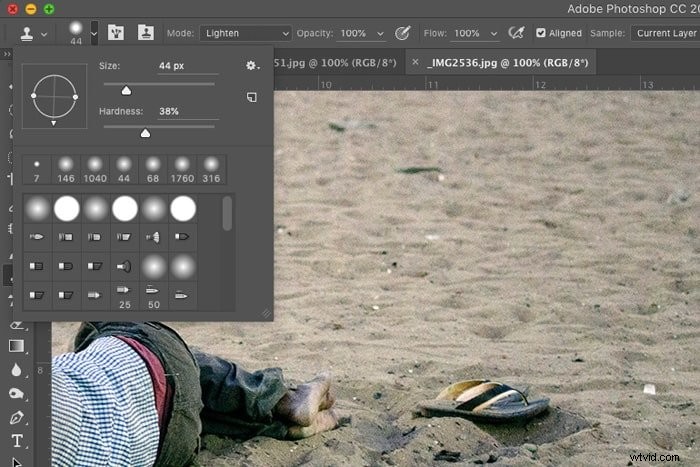Select the Path Selection arrow tool

coord(17,462)
